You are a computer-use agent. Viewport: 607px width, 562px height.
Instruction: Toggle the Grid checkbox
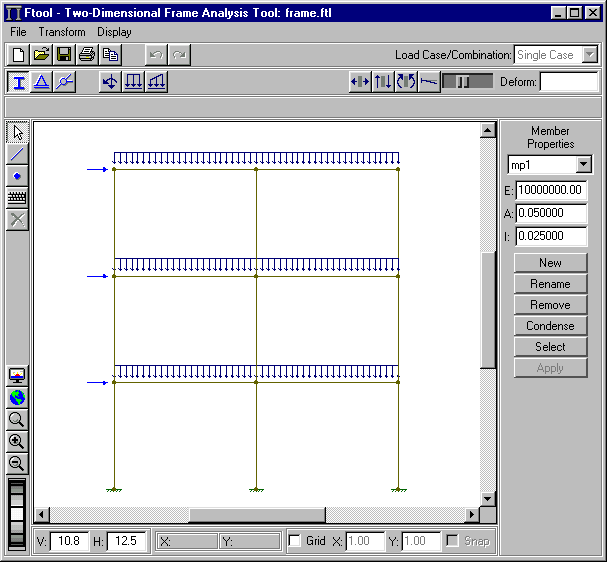[x=295, y=541]
